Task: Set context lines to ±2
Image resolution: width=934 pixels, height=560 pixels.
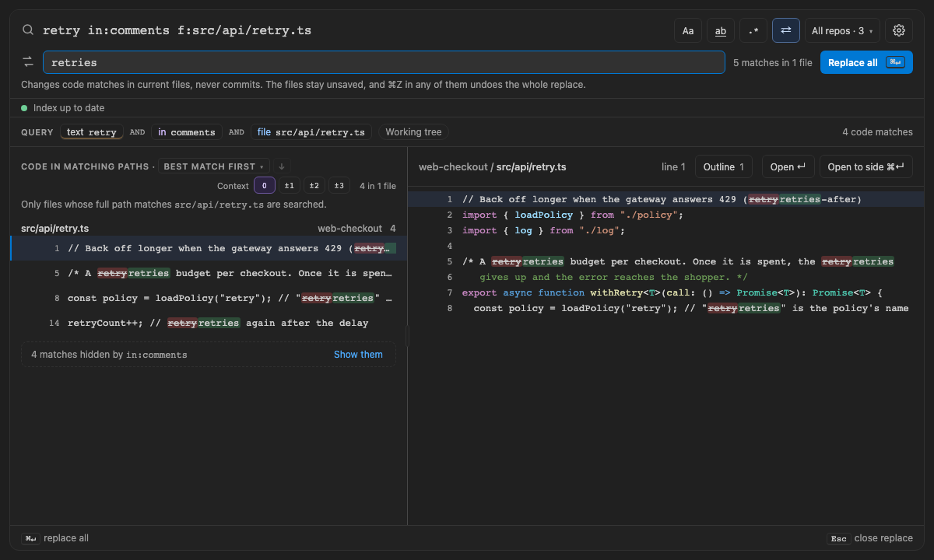Action: tap(314, 186)
